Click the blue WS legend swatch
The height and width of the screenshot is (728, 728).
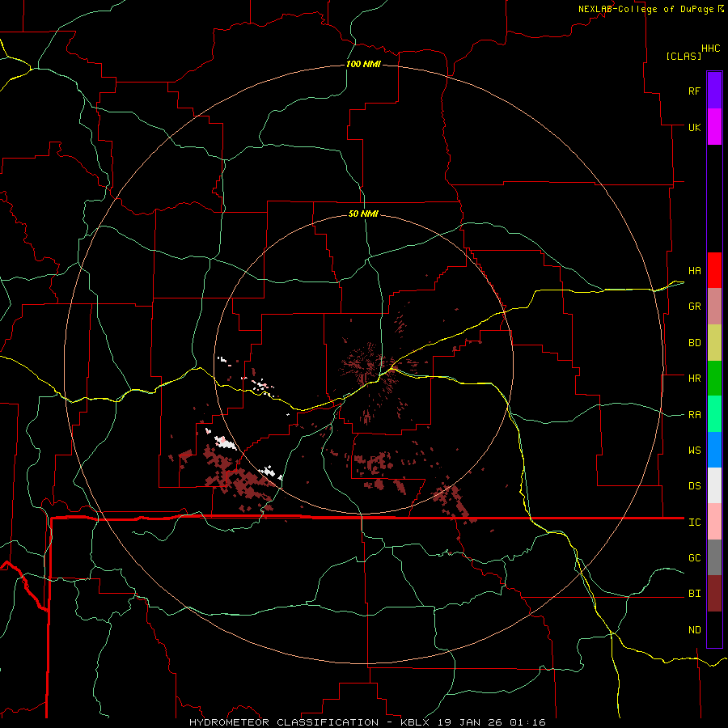[x=714, y=450]
